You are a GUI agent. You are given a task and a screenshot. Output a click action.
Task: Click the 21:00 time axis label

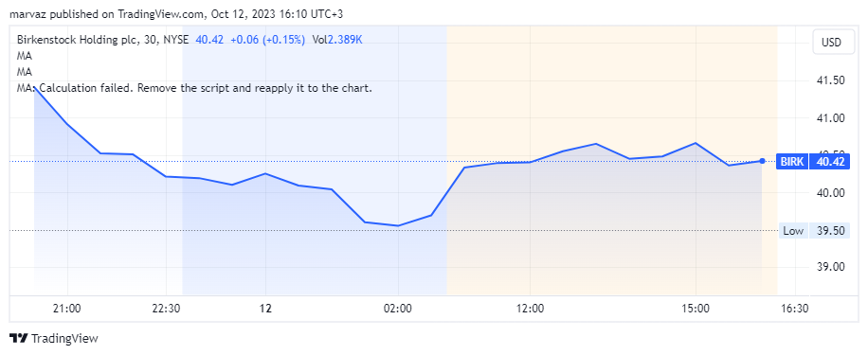click(x=67, y=308)
